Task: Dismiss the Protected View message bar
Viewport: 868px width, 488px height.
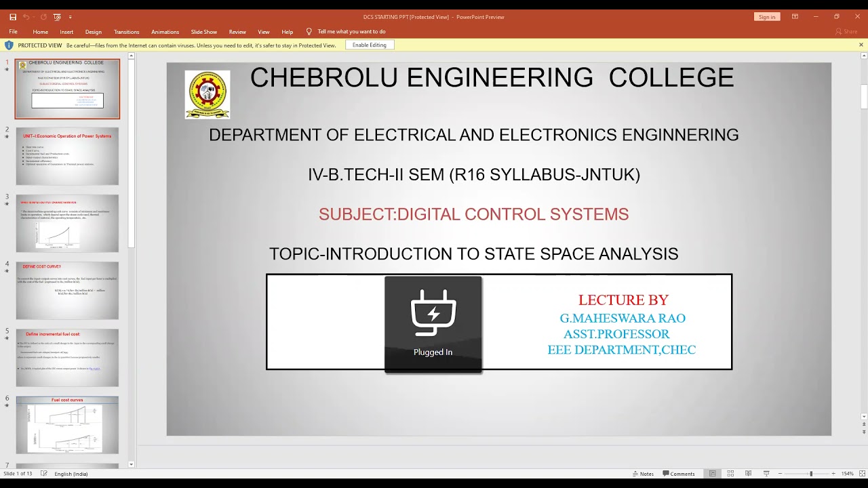Action: click(x=861, y=45)
